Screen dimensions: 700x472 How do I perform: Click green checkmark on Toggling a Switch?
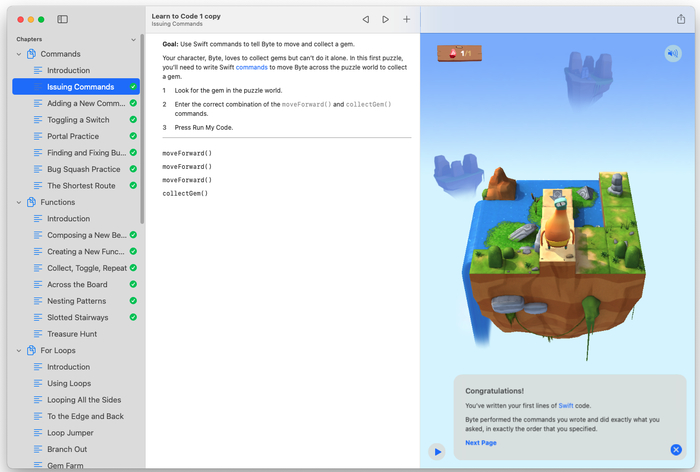(133, 120)
